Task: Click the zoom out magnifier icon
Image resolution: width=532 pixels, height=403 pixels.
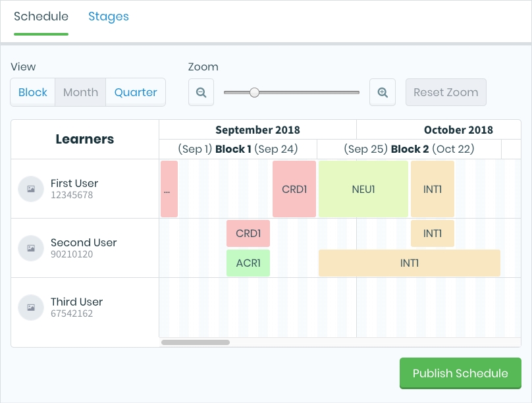Action: click(x=201, y=92)
